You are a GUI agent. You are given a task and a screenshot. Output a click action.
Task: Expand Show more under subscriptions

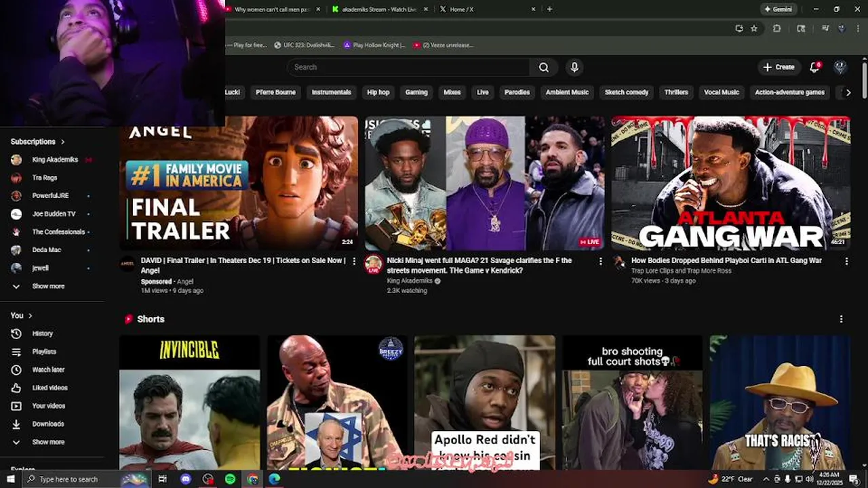coord(52,286)
